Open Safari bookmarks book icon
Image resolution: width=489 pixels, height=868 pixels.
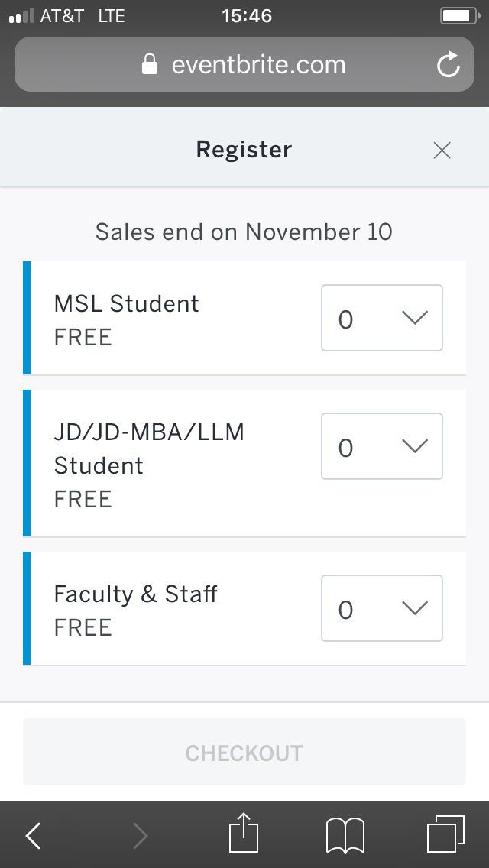[345, 835]
